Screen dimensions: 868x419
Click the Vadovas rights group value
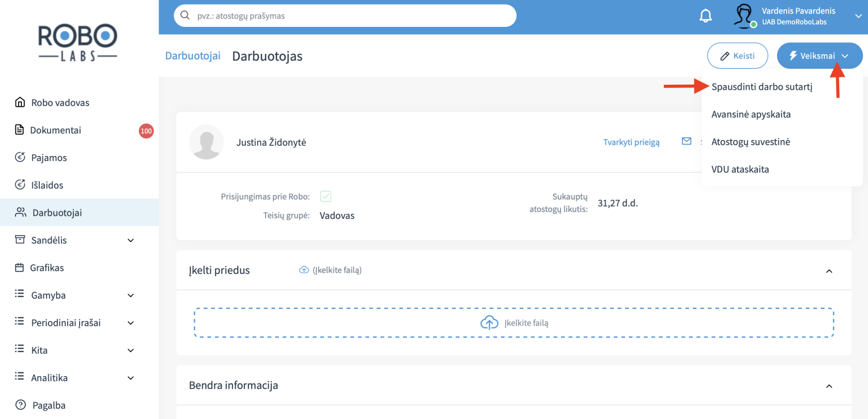click(337, 215)
